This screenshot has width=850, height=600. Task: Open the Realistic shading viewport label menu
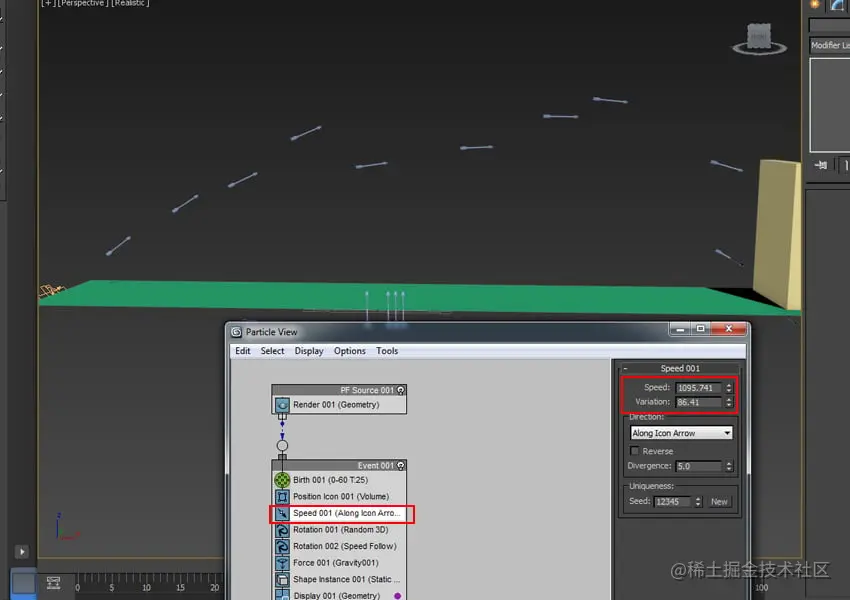pos(130,3)
